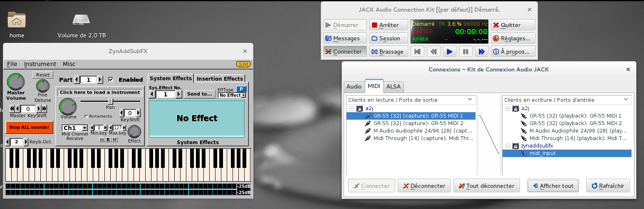
Task: Click the JACK transport fast-forward button
Action: (x=481, y=52)
